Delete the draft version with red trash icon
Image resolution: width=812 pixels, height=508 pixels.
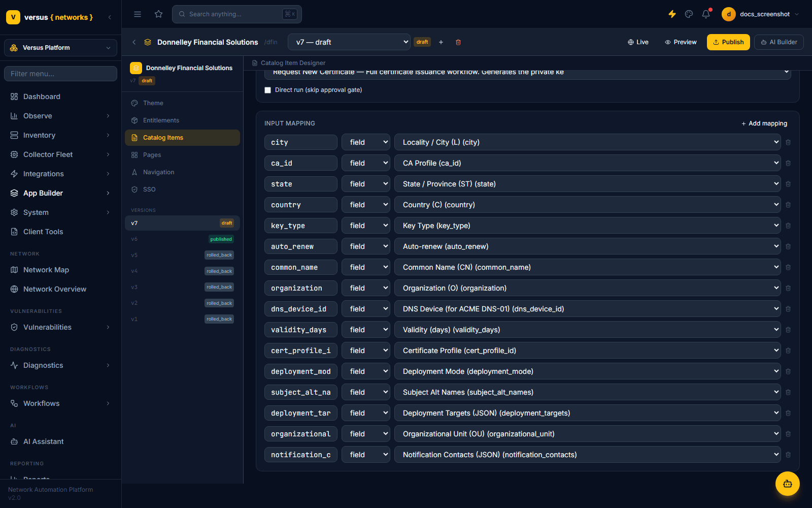pos(458,42)
